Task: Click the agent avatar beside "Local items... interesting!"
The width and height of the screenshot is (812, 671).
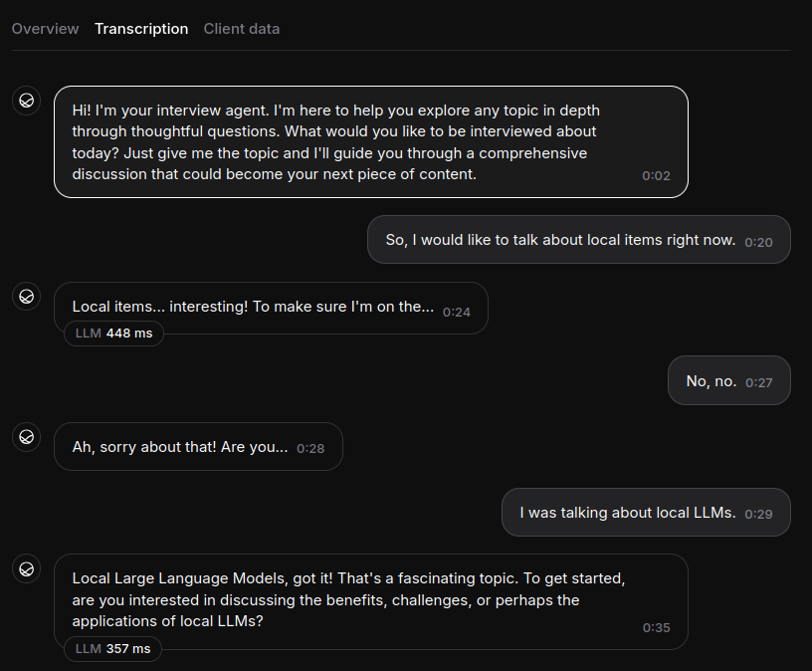Action: pyautogui.click(x=27, y=296)
